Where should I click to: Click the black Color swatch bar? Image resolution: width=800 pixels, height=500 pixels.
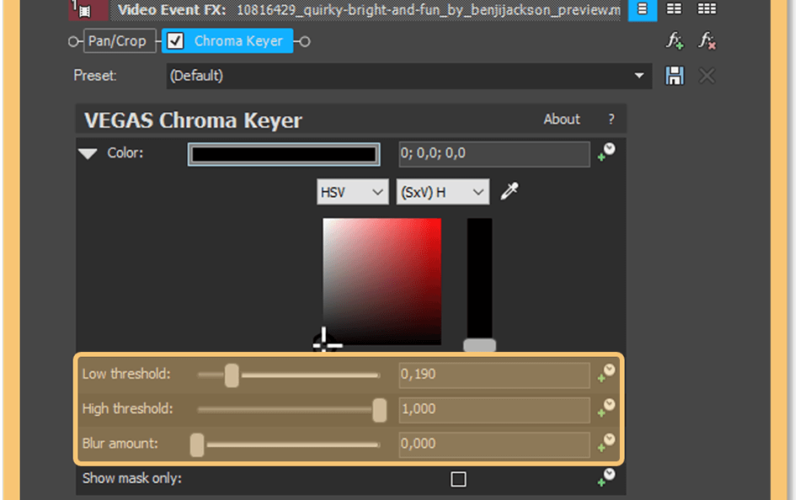tap(284, 154)
